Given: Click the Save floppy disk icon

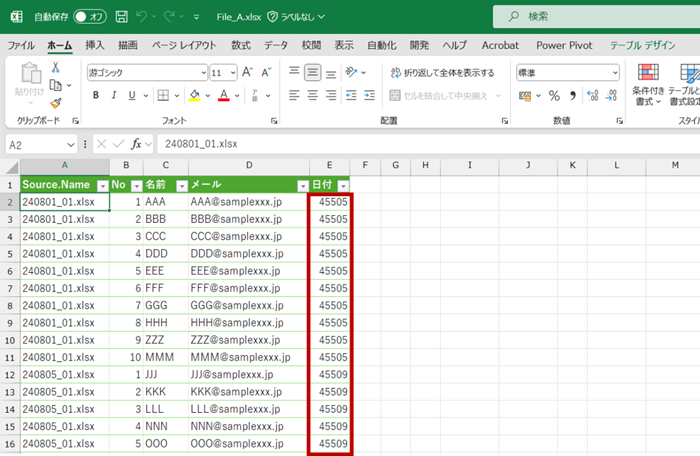Looking at the screenshot, I should tap(121, 17).
